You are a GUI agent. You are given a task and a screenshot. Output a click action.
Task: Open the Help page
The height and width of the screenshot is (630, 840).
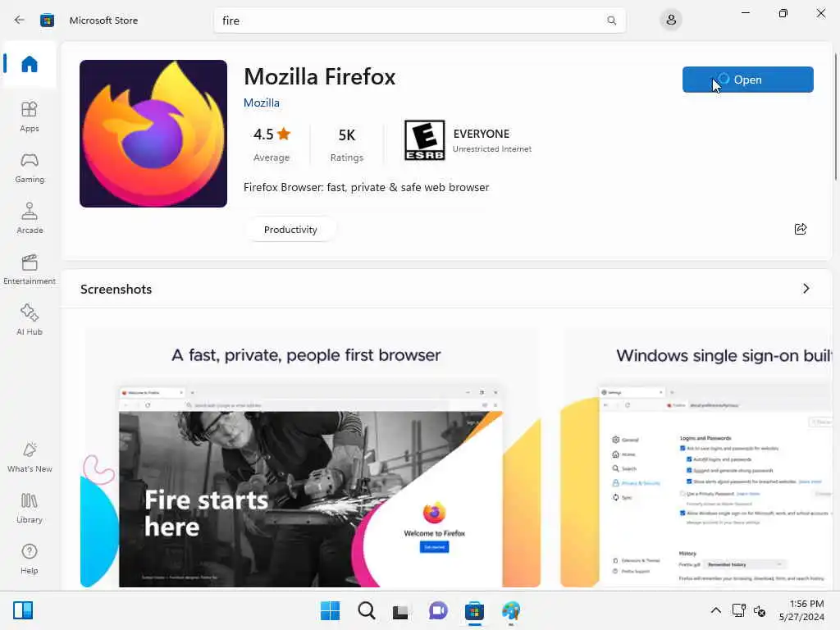pyautogui.click(x=30, y=559)
